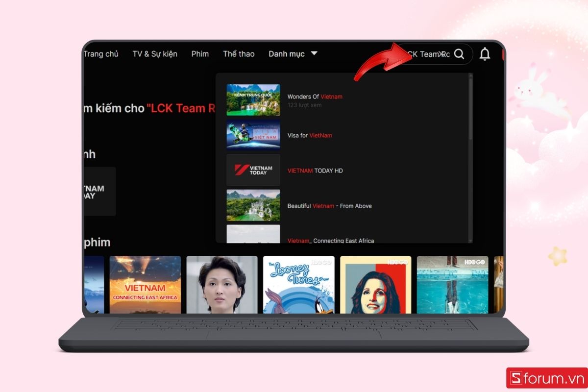The width and height of the screenshot is (588, 392).
Task: Click into the LCK Team search field
Action: tap(434, 54)
